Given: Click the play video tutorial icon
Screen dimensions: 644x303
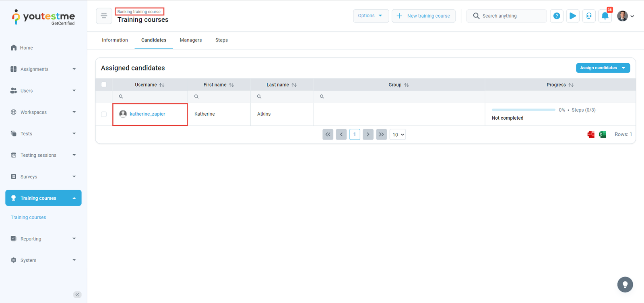Looking at the screenshot, I should point(572,16).
